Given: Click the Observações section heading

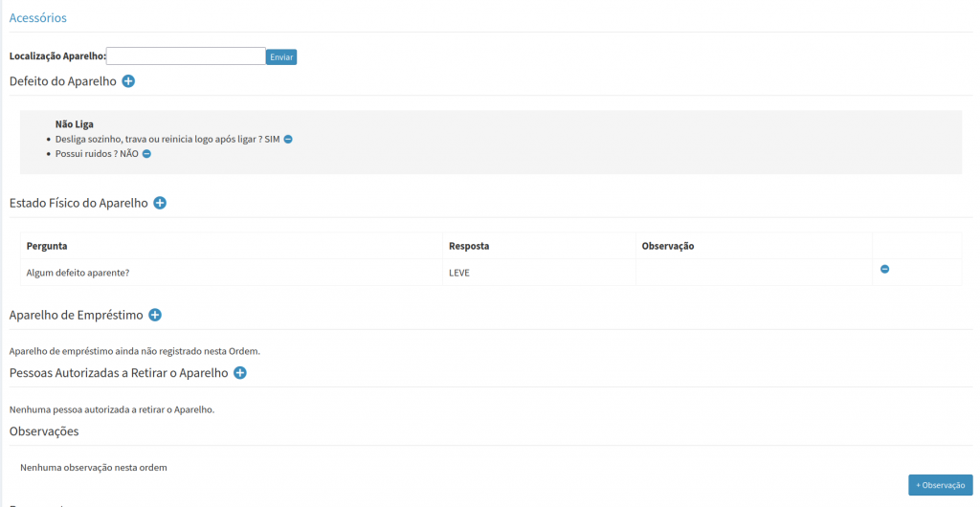Looking at the screenshot, I should pos(44,431).
